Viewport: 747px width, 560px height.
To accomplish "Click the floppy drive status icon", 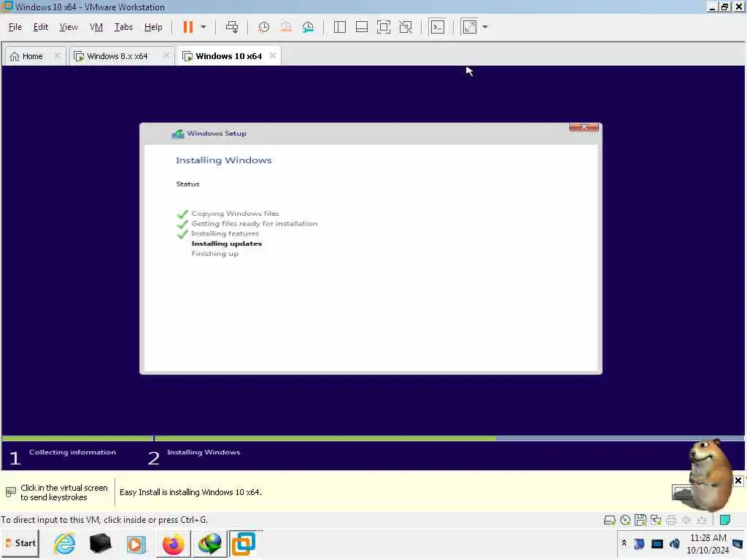I will coord(640,520).
